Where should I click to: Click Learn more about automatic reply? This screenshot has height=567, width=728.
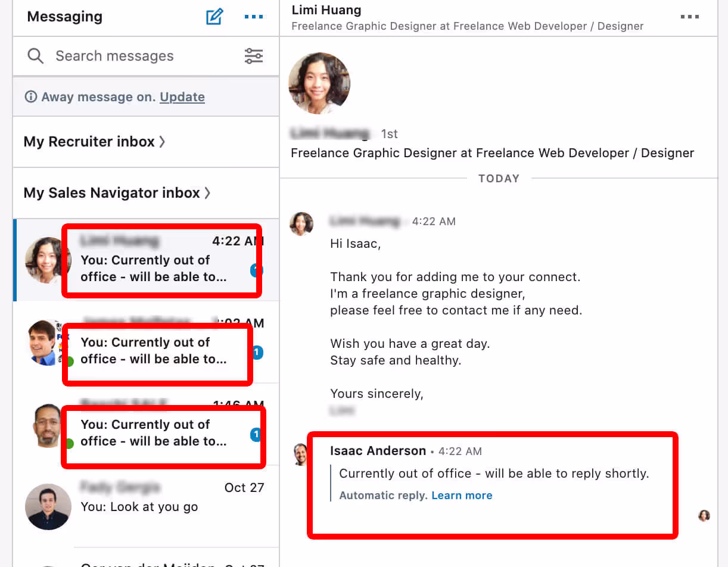462,496
